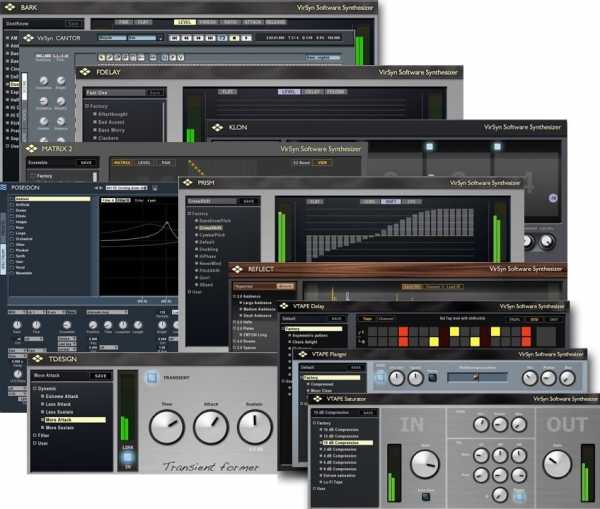
Task: Click VIEW button in MATRIX 2 window
Action: (x=322, y=163)
